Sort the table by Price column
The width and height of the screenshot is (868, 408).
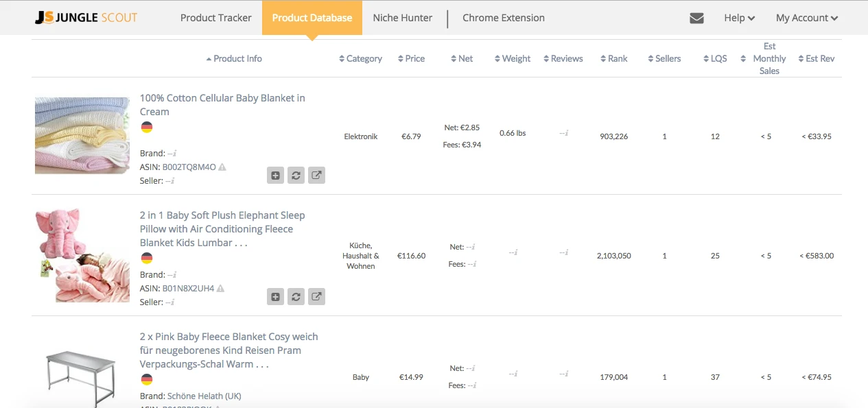click(x=411, y=58)
